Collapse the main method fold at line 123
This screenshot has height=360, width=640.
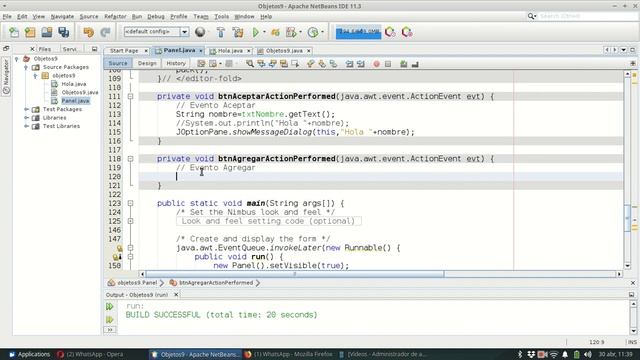[x=130, y=203]
